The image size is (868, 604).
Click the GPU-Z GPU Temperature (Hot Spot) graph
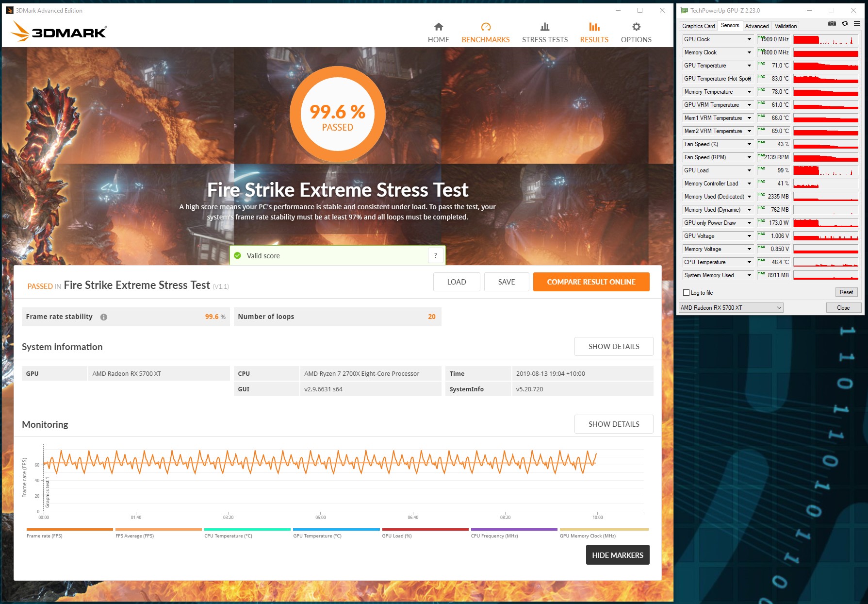point(826,79)
